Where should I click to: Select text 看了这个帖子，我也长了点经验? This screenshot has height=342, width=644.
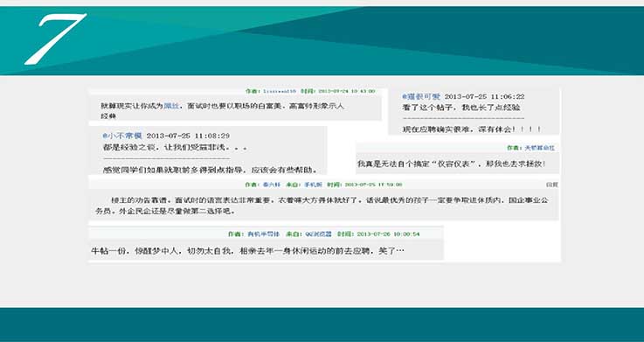pyautogui.click(x=461, y=108)
